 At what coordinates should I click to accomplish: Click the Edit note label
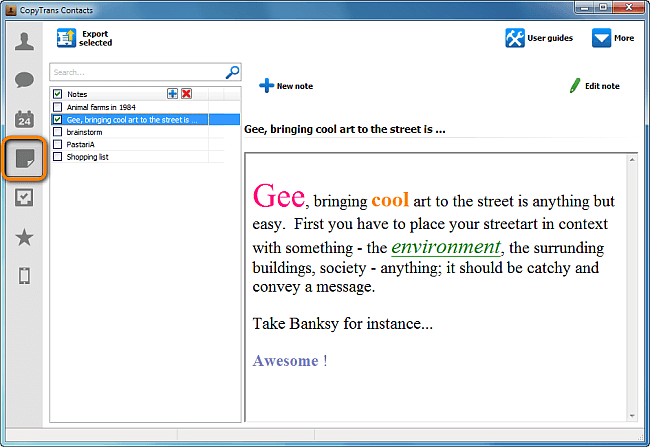pyautogui.click(x=602, y=86)
